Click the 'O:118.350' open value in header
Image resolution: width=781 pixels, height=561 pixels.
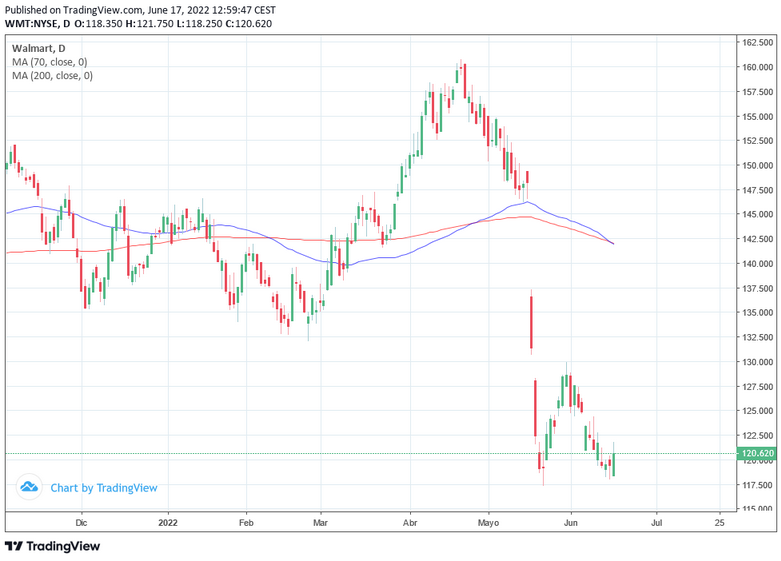point(98,23)
